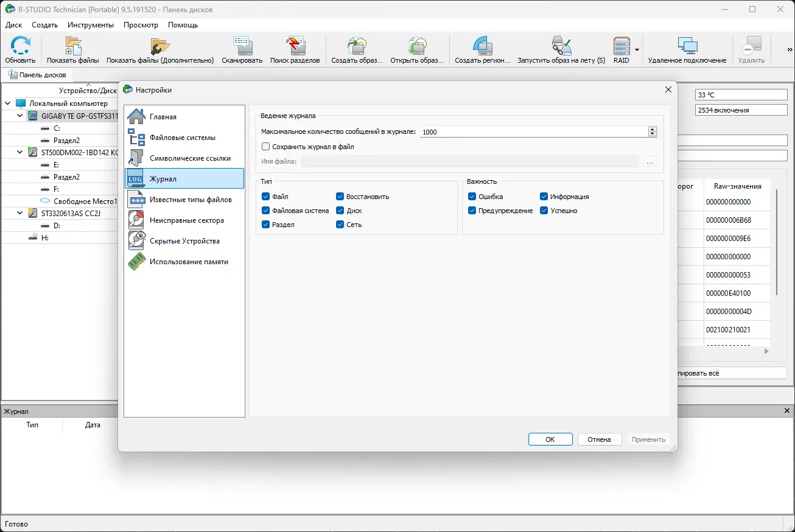Click the message count spinner arrows
795x532 pixels.
click(x=653, y=131)
